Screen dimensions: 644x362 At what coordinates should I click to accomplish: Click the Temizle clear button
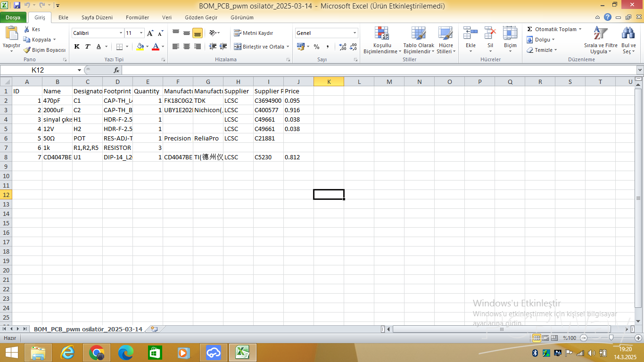tap(542, 50)
